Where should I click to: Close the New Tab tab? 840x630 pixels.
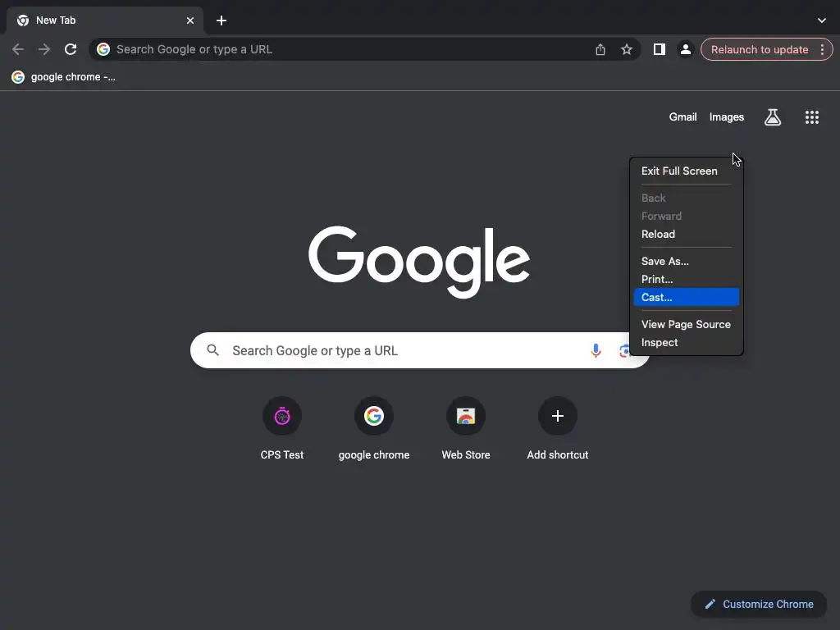[x=190, y=21]
